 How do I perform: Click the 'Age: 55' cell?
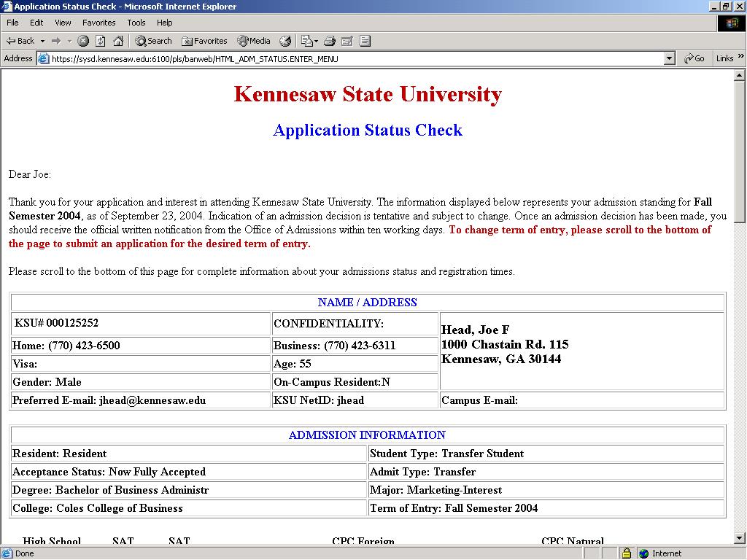(x=355, y=364)
